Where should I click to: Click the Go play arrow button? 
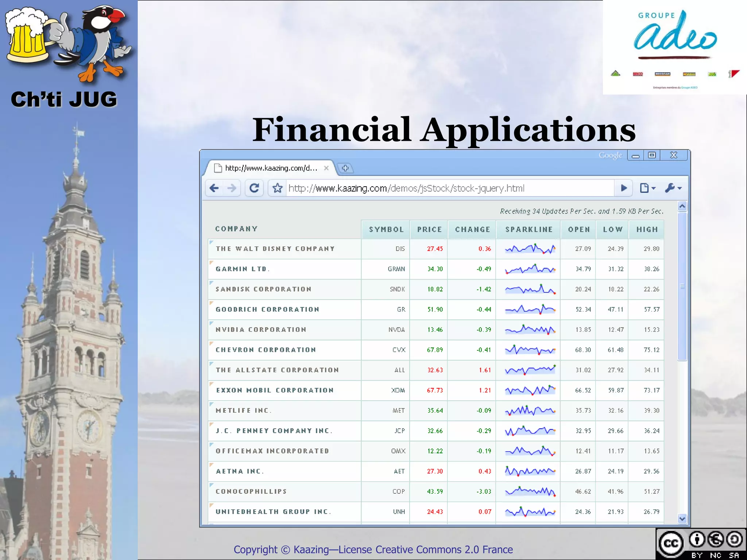click(624, 188)
